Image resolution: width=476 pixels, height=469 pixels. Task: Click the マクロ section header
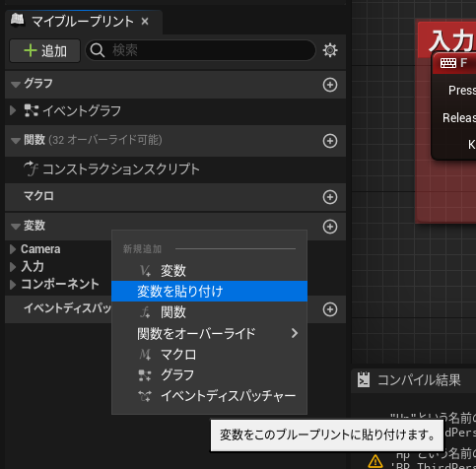[175, 197]
